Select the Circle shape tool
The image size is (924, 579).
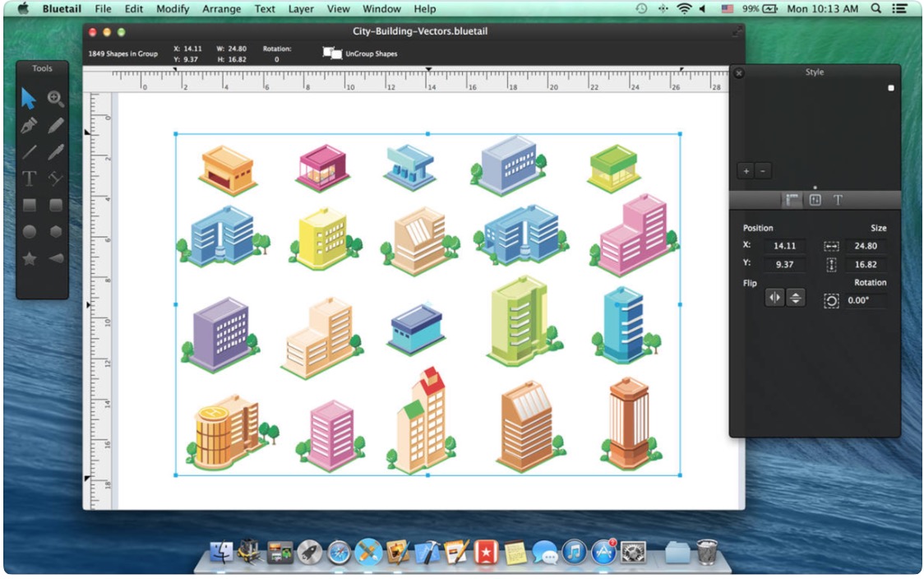pyautogui.click(x=29, y=231)
